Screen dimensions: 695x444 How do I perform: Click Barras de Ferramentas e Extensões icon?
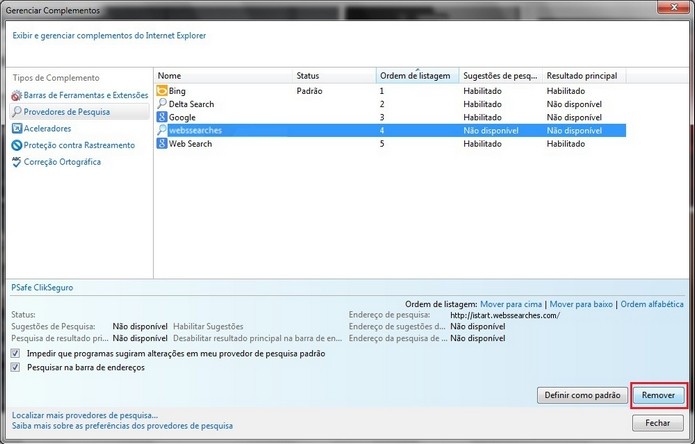[x=16, y=95]
